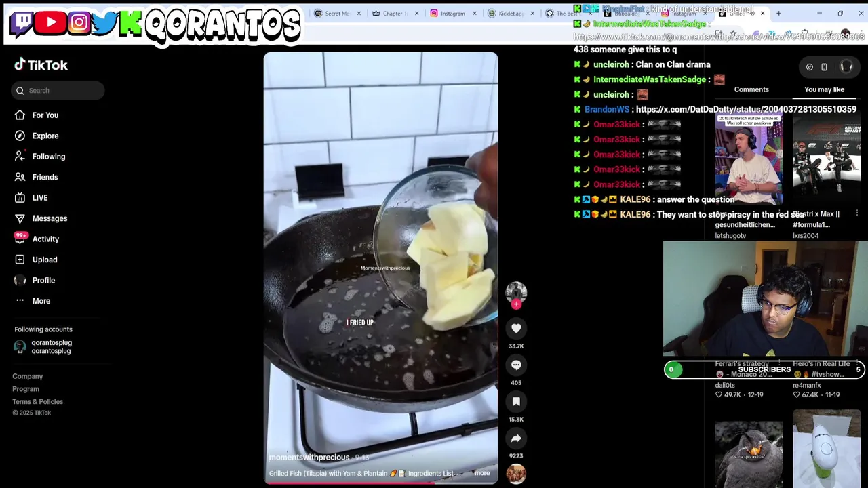This screenshot has width=868, height=488.
Task: Open a new browser tab
Action: click(x=778, y=14)
